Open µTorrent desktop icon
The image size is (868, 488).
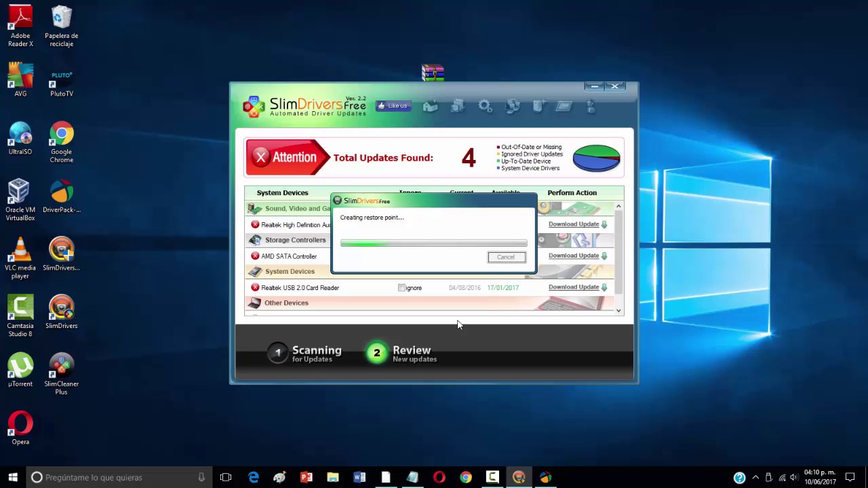tap(20, 370)
